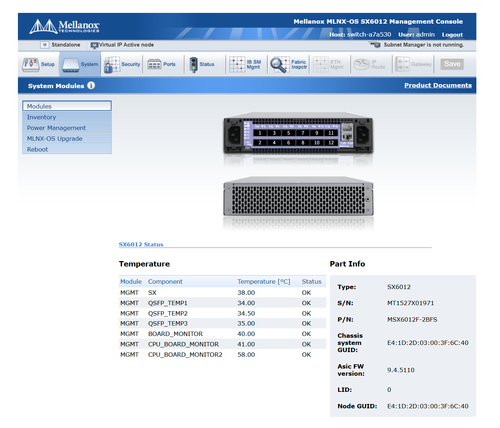500x428 pixels.
Task: Click the Subnet Manager status icon
Action: [x=375, y=45]
